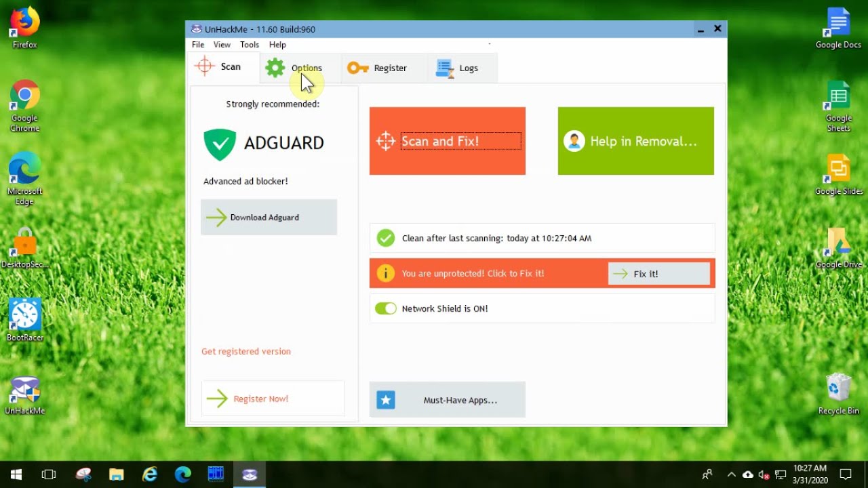Open Google Slides desktop shortcut

click(838, 176)
